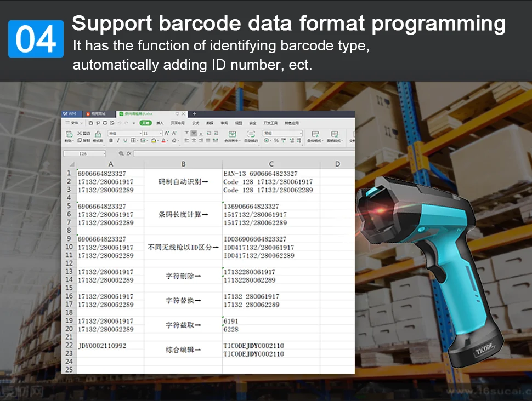Open the font name dropdown

(x=125, y=133)
